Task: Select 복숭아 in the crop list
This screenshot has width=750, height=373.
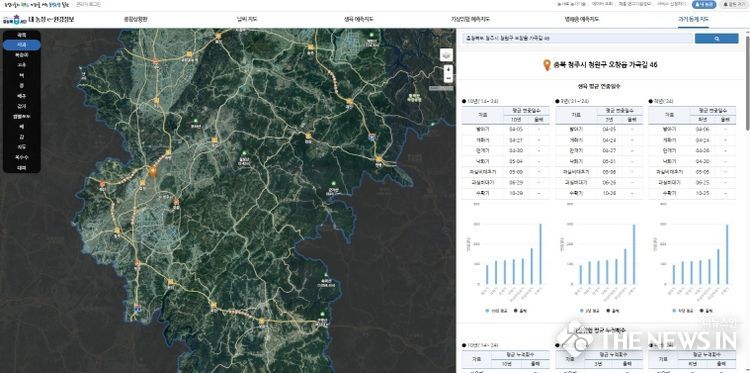Action: 21,55
